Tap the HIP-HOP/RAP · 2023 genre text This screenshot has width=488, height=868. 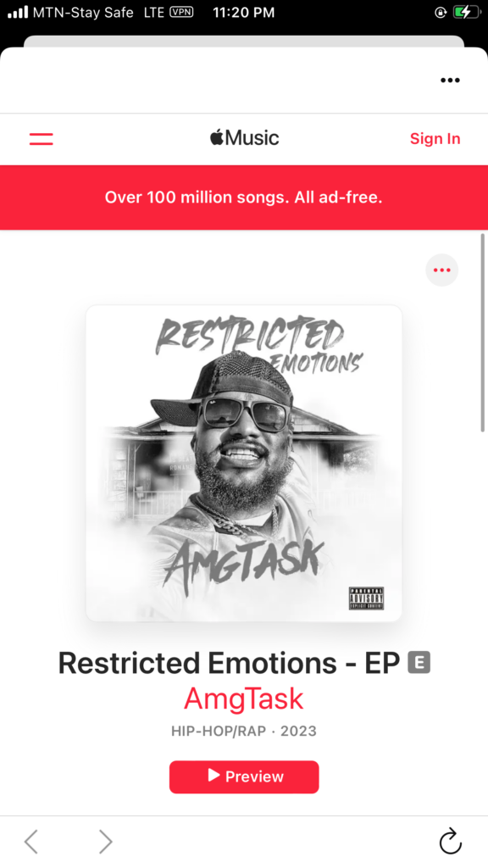click(244, 731)
